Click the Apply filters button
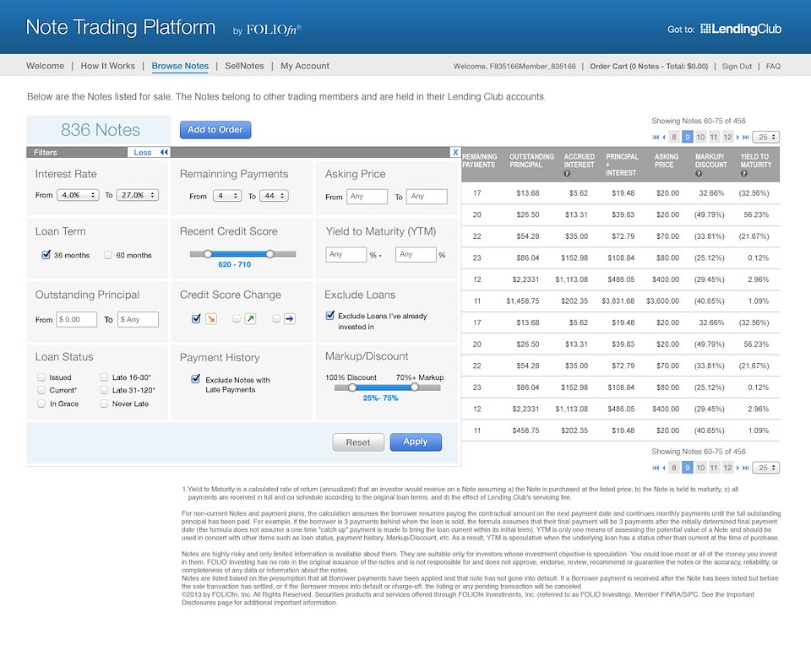811x672 pixels. (415, 442)
